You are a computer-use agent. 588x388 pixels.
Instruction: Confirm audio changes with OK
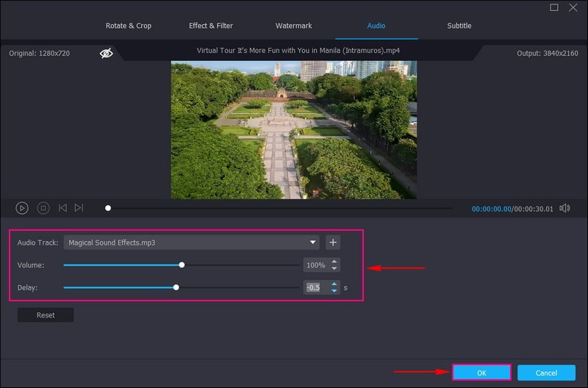481,373
